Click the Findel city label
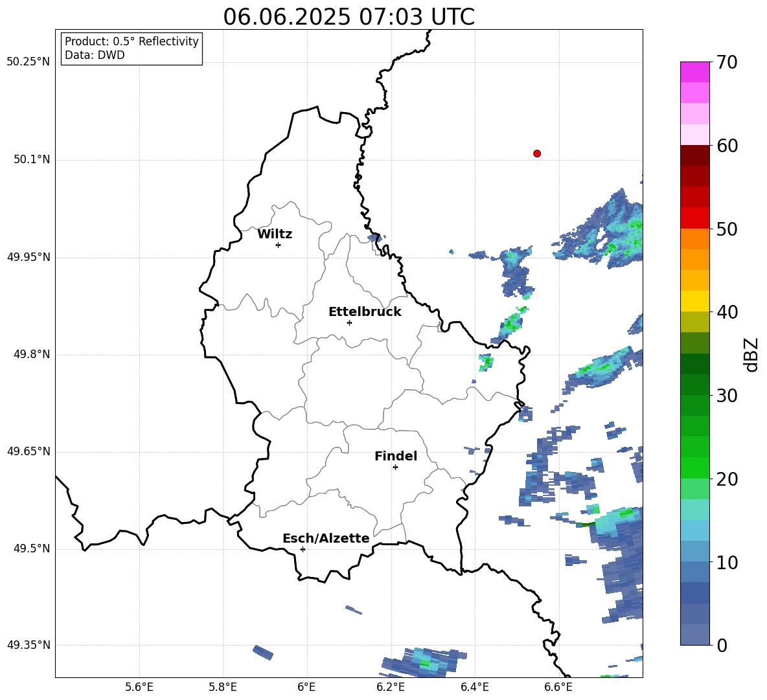The width and height of the screenshot is (767, 700). pyautogui.click(x=396, y=456)
